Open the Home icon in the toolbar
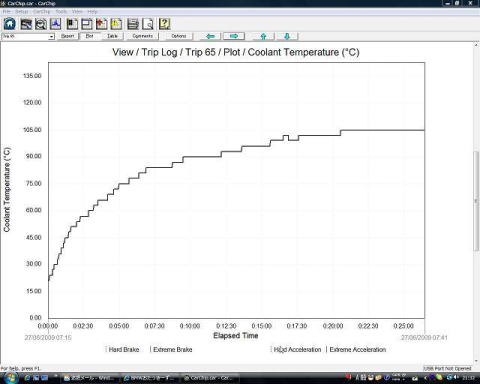Screen dimensions: 480x384 point(10,24)
